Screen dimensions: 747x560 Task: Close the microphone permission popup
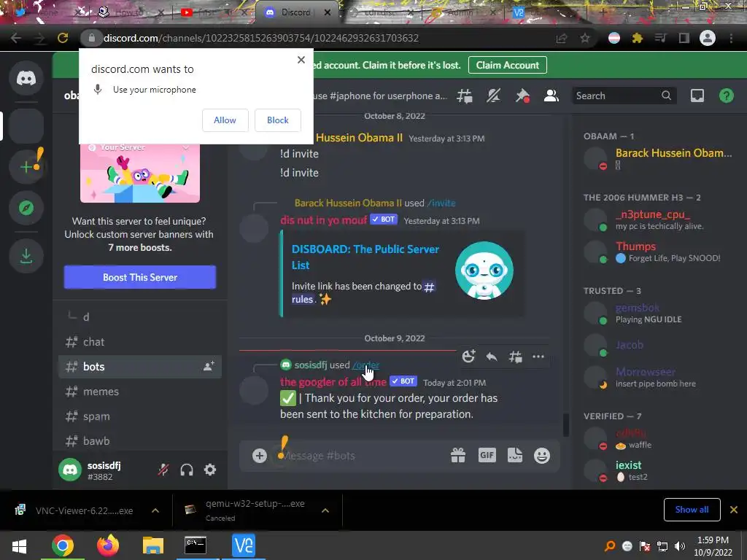pyautogui.click(x=301, y=60)
